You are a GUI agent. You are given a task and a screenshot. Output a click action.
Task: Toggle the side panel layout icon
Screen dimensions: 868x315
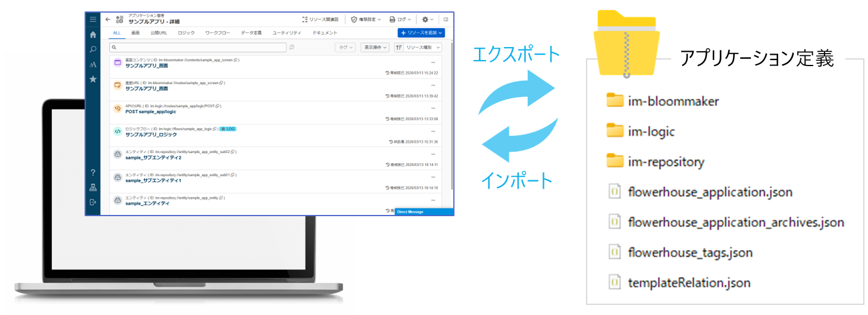click(x=446, y=19)
